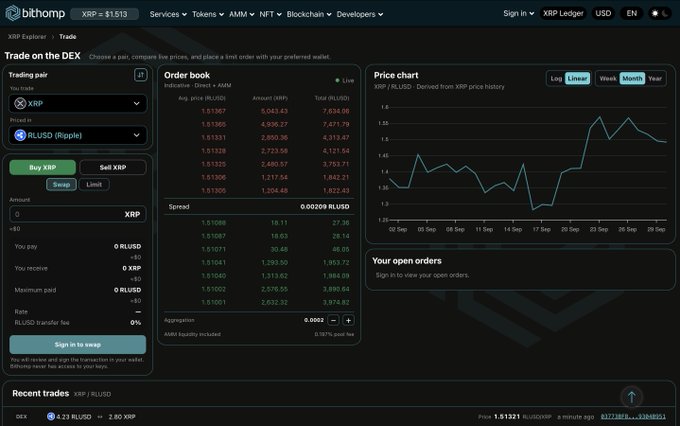Click the RLUSD transfer fee 0% value
Image resolution: width=680 pixels, height=426 pixels.
click(135, 323)
